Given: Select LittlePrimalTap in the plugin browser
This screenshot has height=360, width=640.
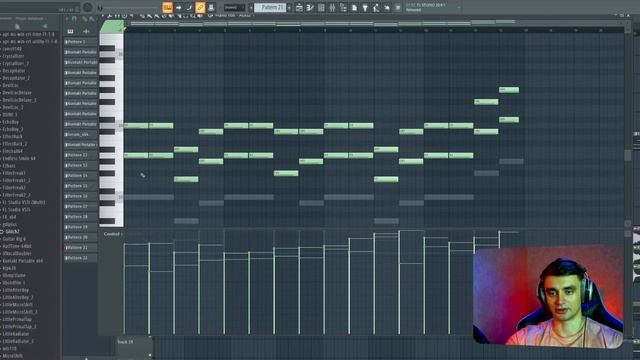Looking at the screenshot, I should coord(17,320).
